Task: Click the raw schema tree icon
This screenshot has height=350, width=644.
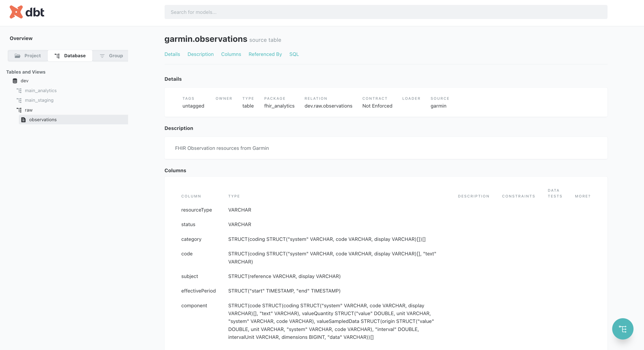Action: click(x=19, y=110)
